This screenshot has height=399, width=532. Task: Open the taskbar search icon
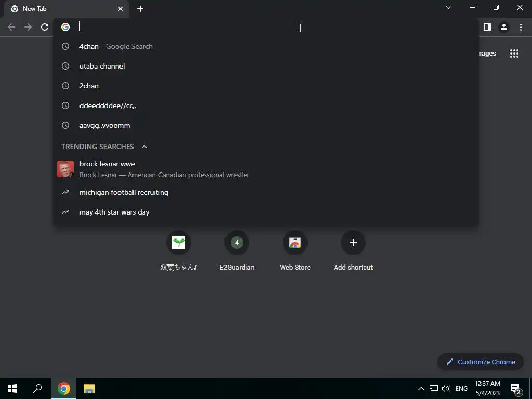tap(37, 389)
